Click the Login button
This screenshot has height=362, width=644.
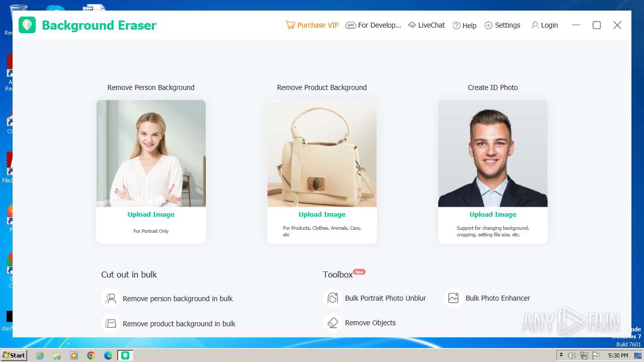coord(544,25)
